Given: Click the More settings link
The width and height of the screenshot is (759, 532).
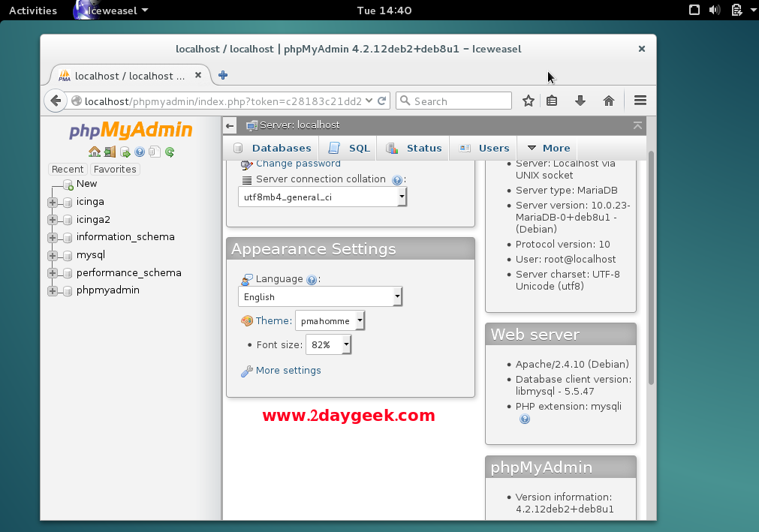Looking at the screenshot, I should click(288, 371).
